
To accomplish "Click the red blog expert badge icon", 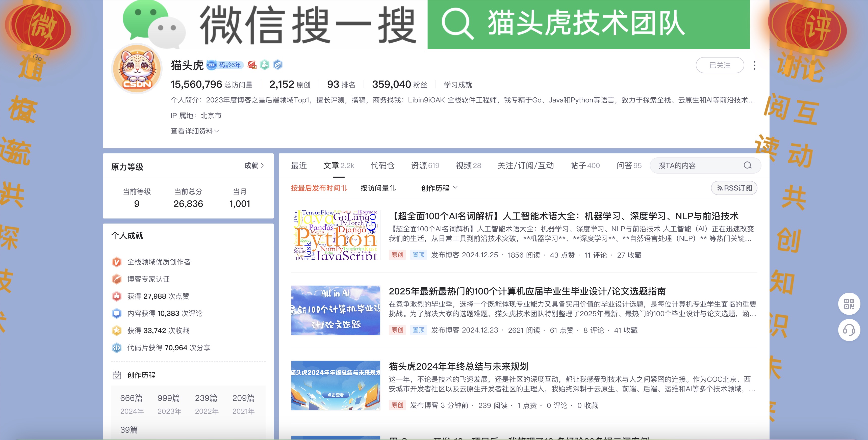I will click(252, 65).
